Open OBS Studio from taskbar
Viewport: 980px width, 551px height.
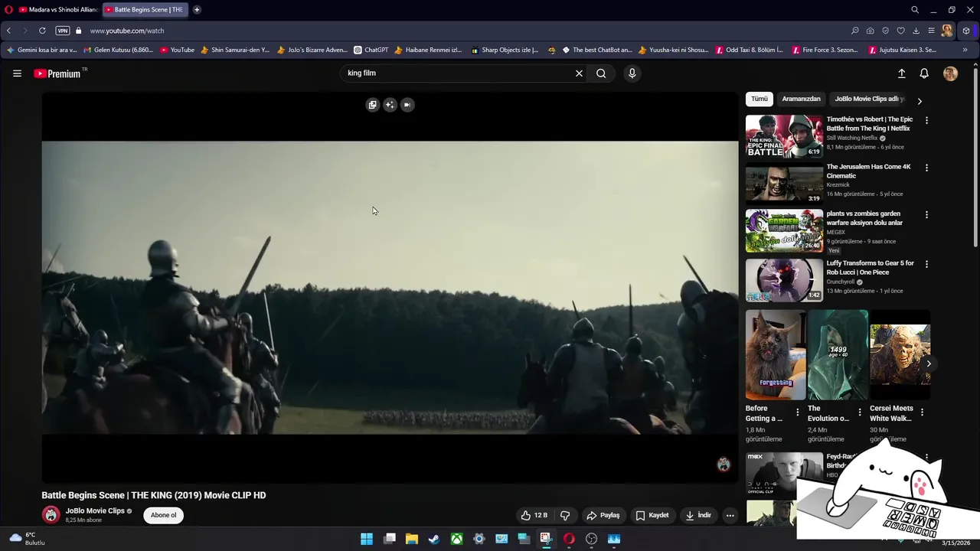(x=591, y=539)
